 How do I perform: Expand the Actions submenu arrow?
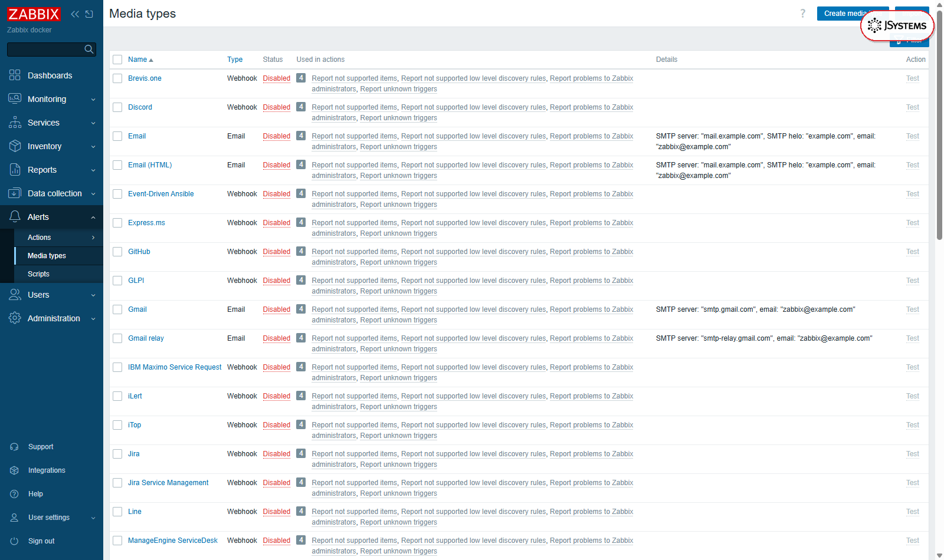pos(93,238)
